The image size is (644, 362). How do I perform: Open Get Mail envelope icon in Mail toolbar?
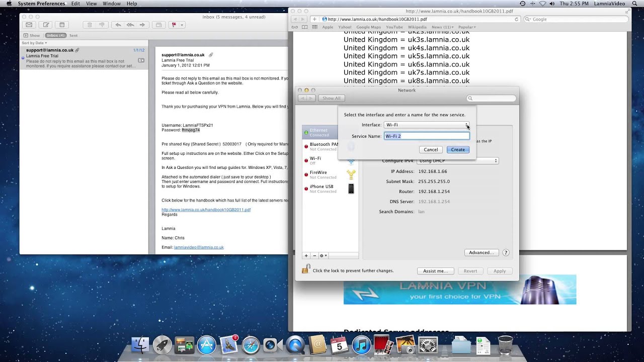(29, 25)
